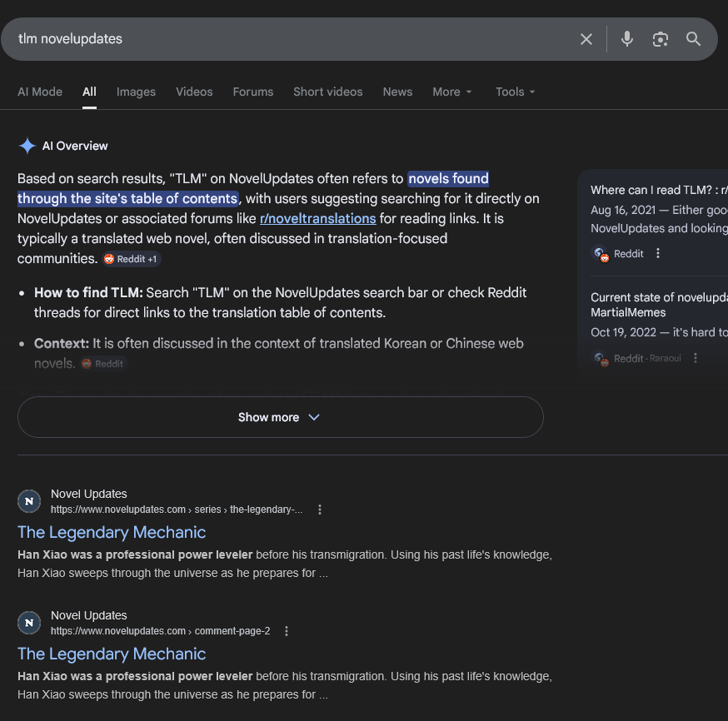728x721 pixels.
Task: Click the Reddit icon next to Raraoui
Action: click(x=601, y=359)
